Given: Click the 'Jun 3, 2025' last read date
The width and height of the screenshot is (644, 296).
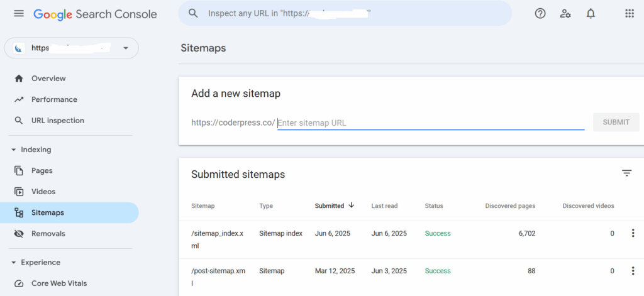Looking at the screenshot, I should click(389, 271).
